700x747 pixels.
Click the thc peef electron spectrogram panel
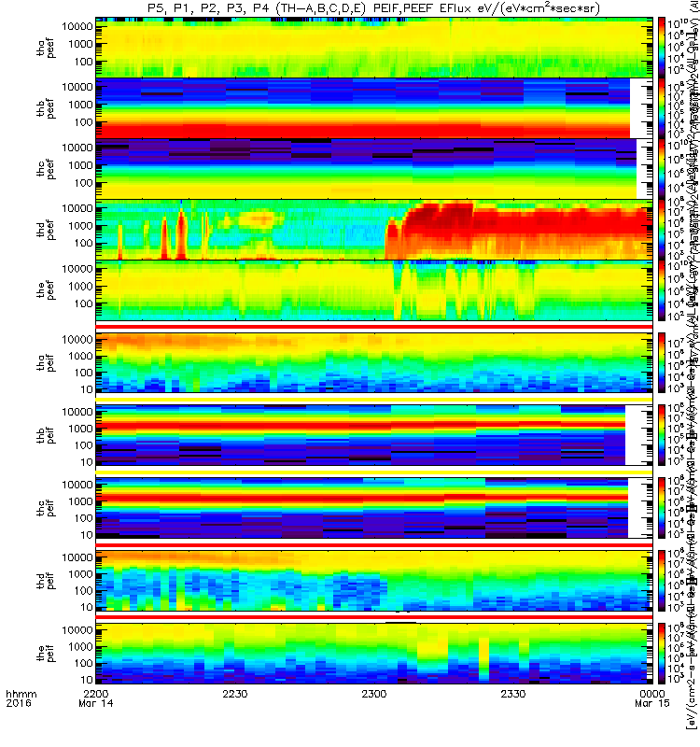click(x=374, y=169)
